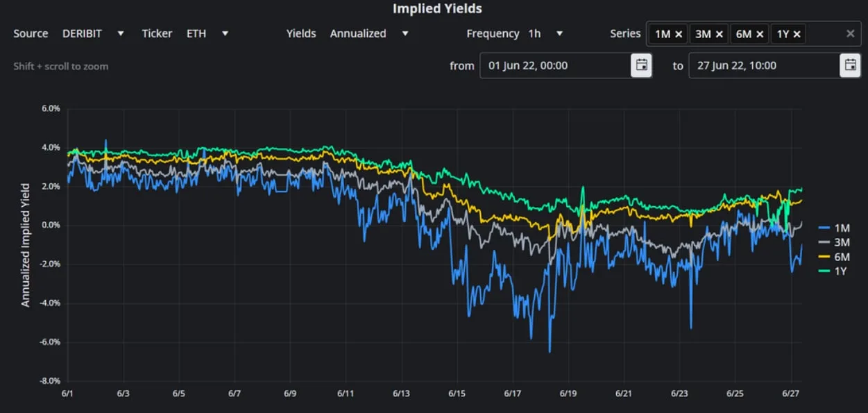Edit the to date field

[764, 65]
